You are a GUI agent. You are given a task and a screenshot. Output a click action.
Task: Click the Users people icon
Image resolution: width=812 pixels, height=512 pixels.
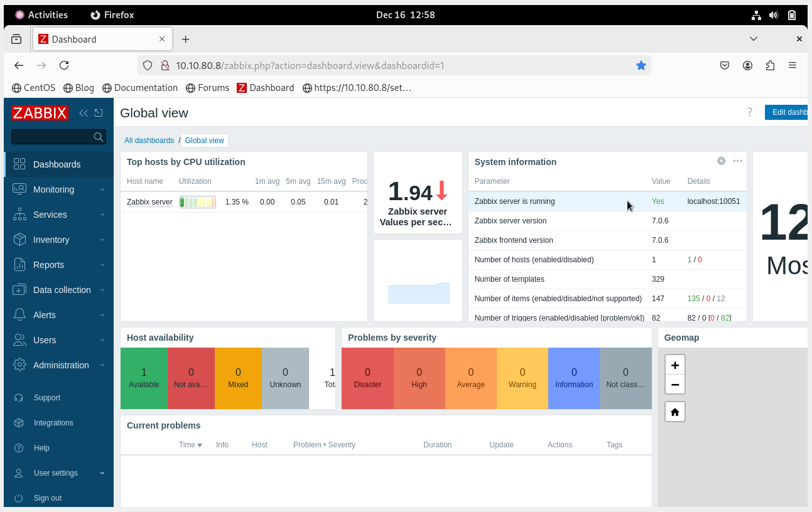[x=19, y=339]
